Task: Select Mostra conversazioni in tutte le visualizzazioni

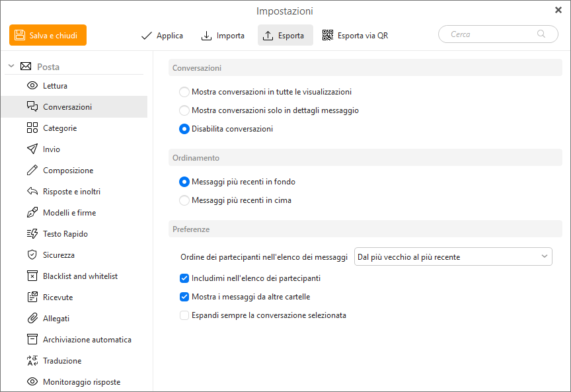Action: pos(184,92)
